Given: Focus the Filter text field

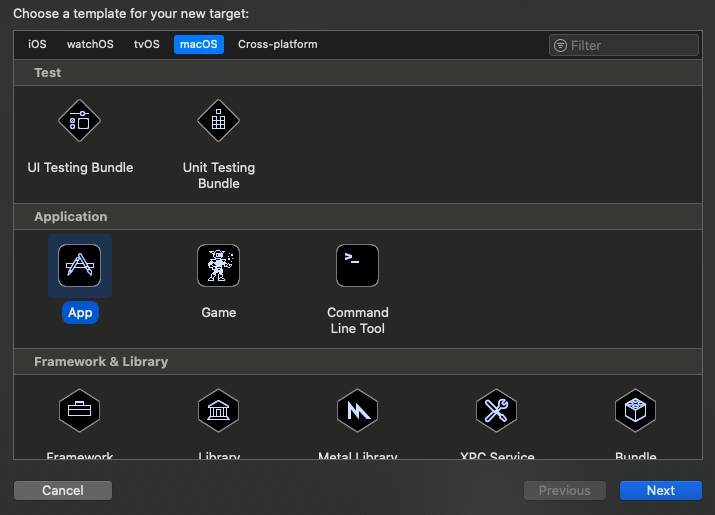Looking at the screenshot, I should pos(624,45).
